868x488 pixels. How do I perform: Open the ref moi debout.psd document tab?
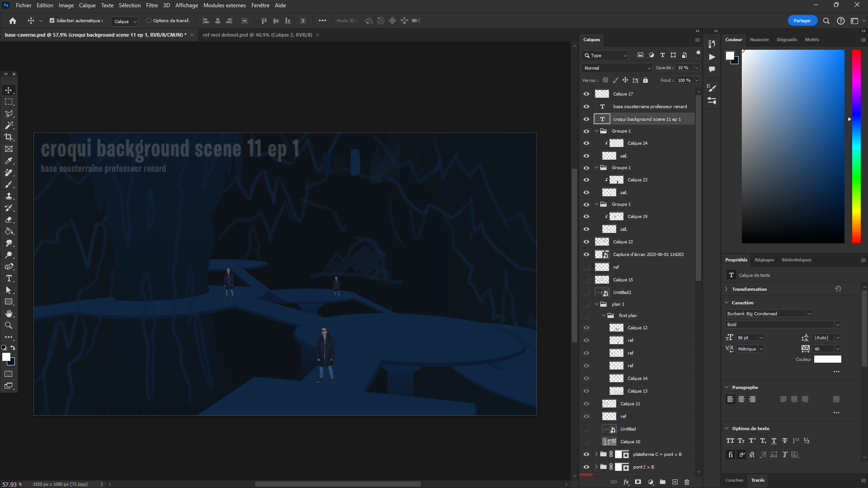pos(257,35)
